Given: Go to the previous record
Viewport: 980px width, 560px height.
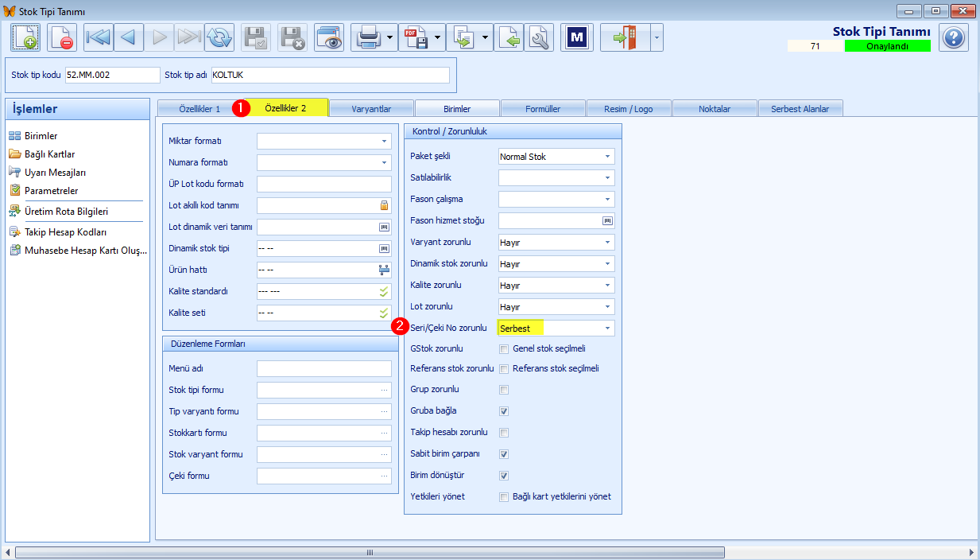Looking at the screenshot, I should (128, 37).
